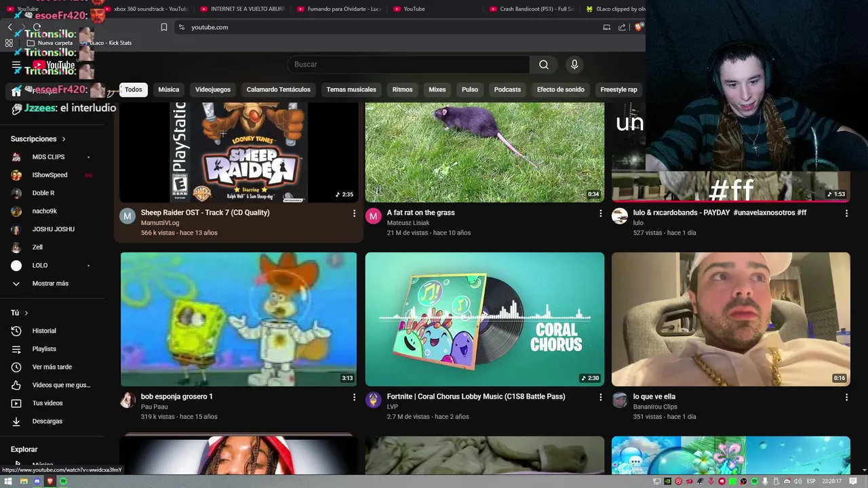Click the Buscar search input field
This screenshot has height=488, width=868.
tap(409, 64)
